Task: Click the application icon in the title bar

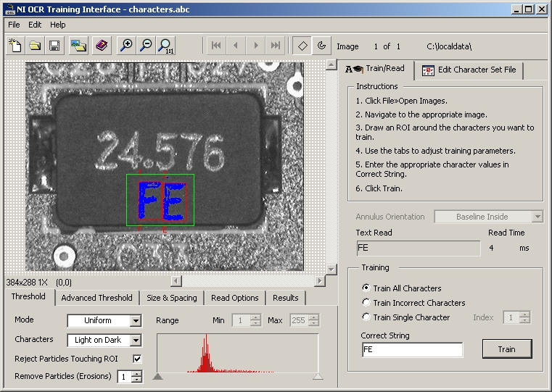Action: click(9, 9)
